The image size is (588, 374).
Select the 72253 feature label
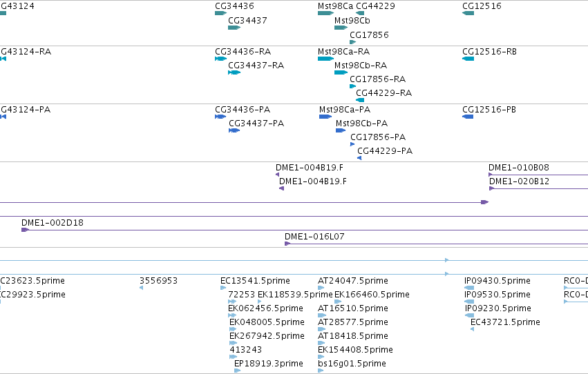[242, 295]
